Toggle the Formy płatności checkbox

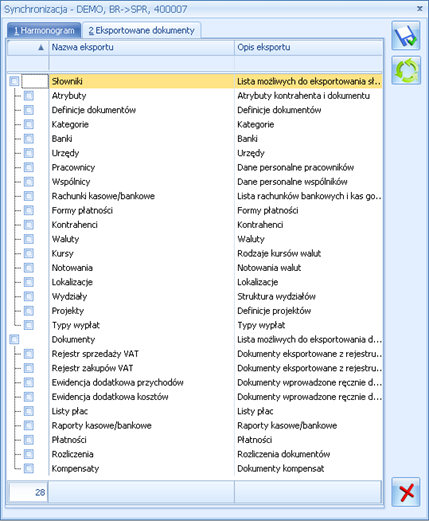coord(29,210)
